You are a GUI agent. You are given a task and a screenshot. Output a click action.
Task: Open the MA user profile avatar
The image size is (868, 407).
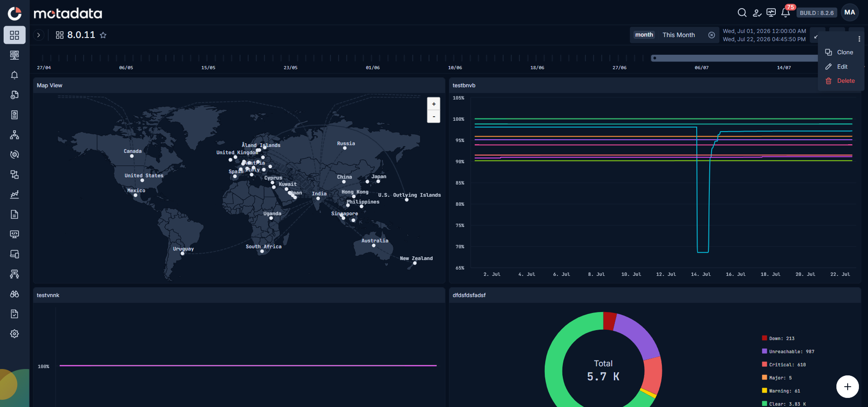(849, 13)
